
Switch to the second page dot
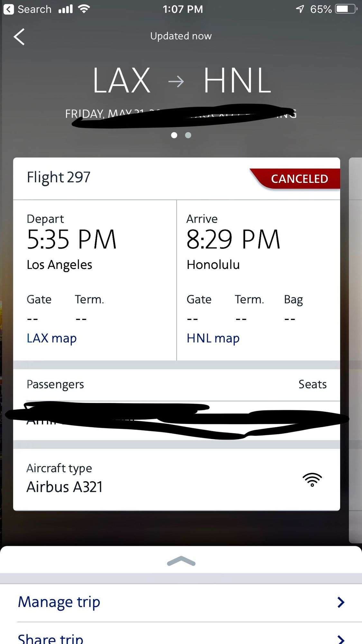tap(188, 135)
